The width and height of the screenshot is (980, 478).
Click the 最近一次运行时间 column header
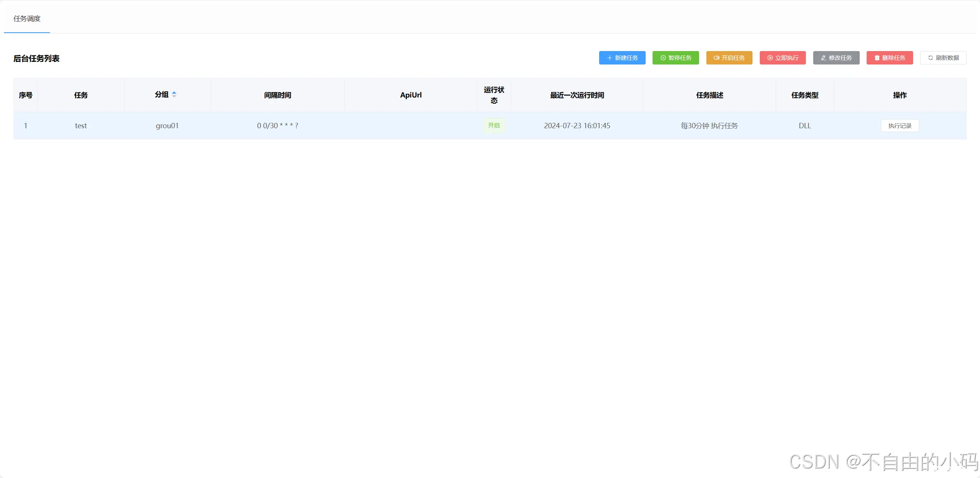577,95
